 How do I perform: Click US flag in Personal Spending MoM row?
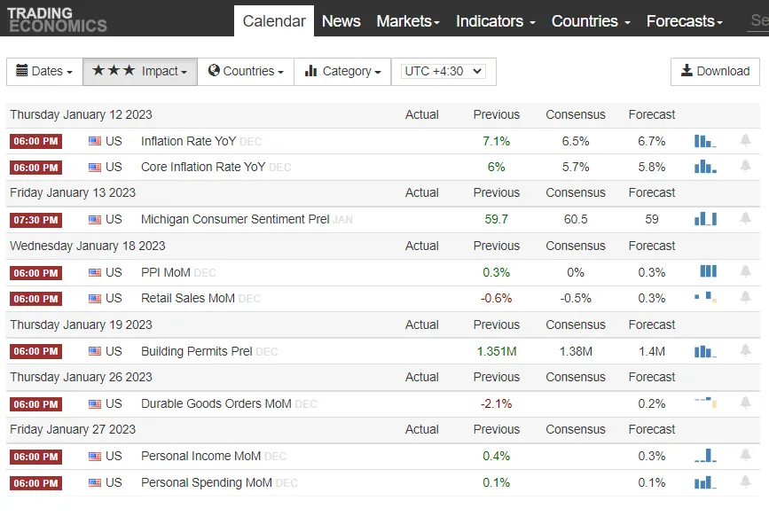pyautogui.click(x=95, y=483)
